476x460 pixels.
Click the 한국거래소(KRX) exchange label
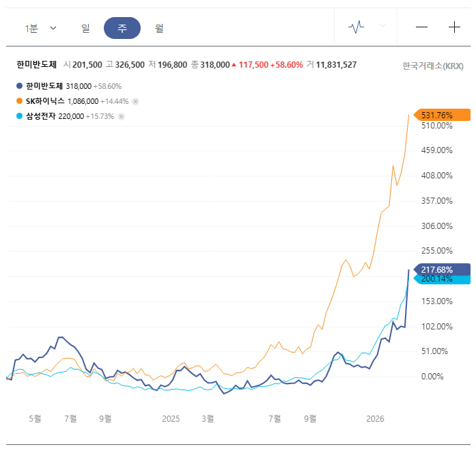pos(432,66)
